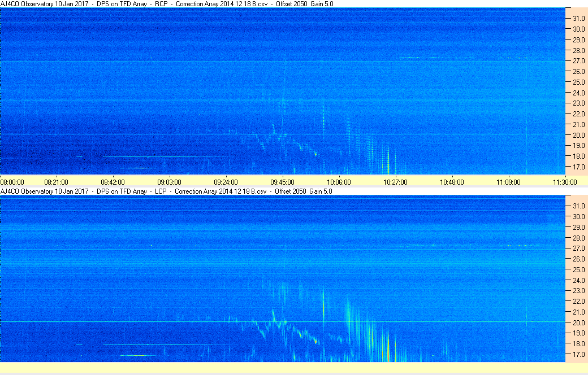Click AJ4CO Observatory text in RCP title
588x375 pixels.
point(27,4)
